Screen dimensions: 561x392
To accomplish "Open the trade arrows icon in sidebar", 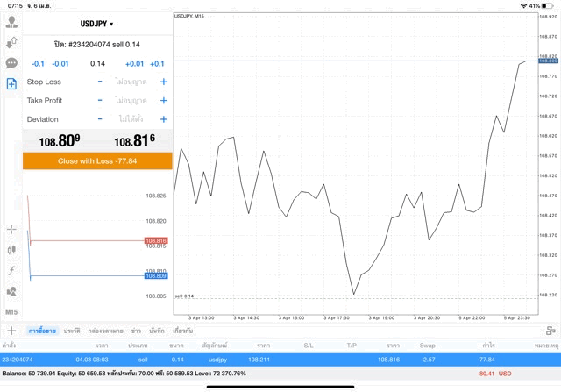I will click(11, 43).
